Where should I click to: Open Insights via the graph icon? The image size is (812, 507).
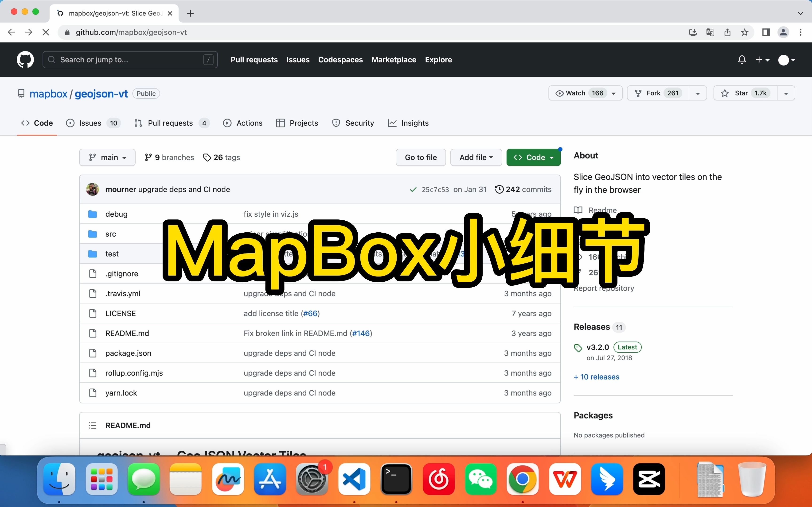click(392, 123)
